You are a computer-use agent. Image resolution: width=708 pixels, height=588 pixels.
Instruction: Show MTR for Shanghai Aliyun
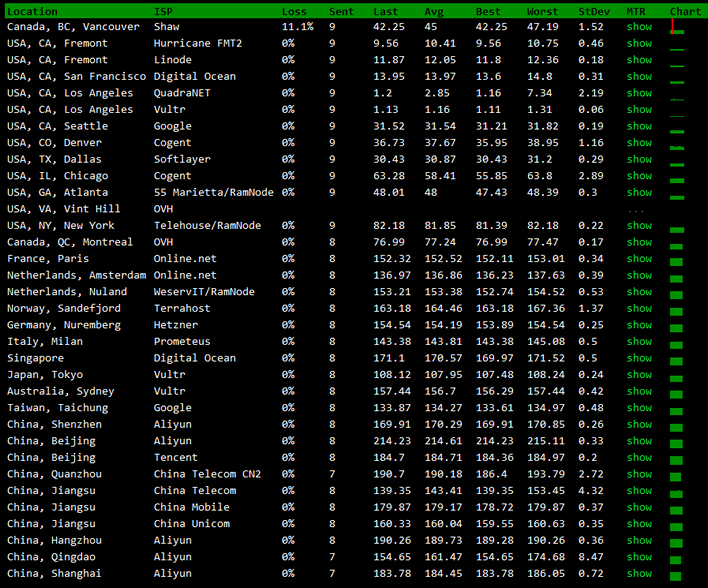639,574
